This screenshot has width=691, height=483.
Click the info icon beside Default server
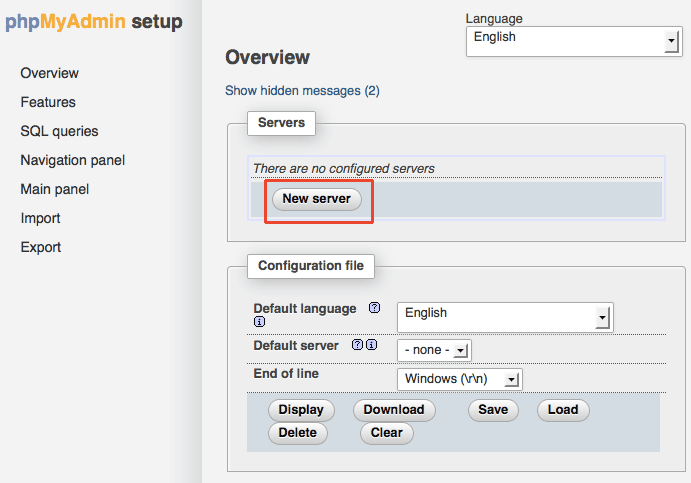point(372,345)
